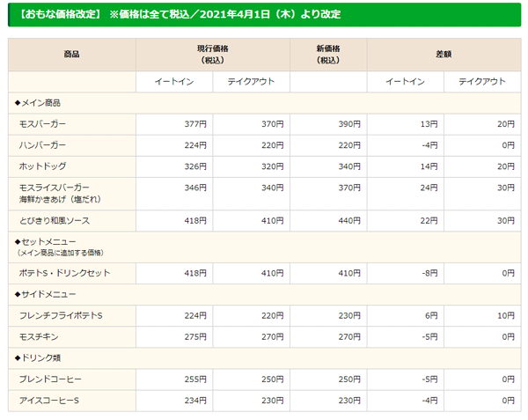This screenshot has height=420, width=528.
Task: Click テイクアウト subheader under 差額
Action: [x=482, y=82]
